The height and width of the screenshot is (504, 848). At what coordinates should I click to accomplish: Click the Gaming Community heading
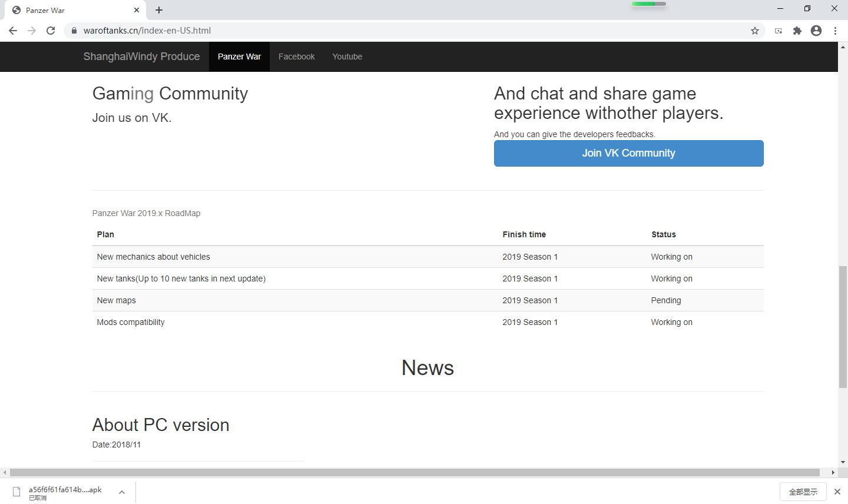point(170,94)
